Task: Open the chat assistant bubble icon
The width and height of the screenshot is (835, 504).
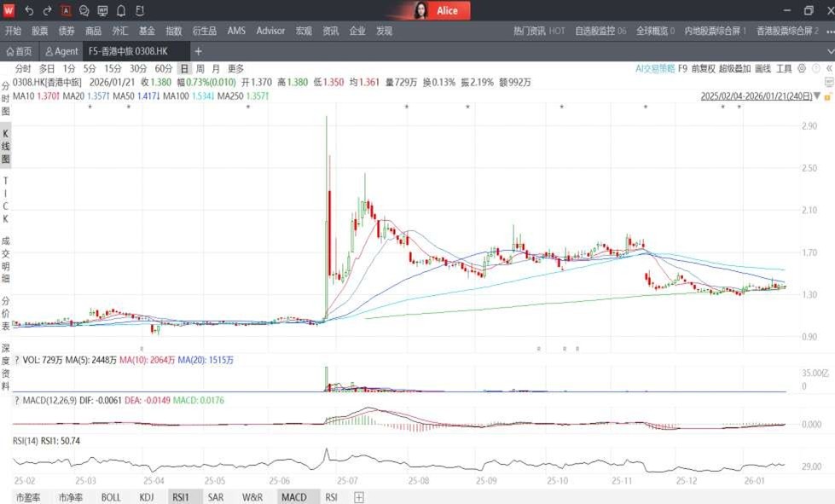Action: (x=84, y=11)
